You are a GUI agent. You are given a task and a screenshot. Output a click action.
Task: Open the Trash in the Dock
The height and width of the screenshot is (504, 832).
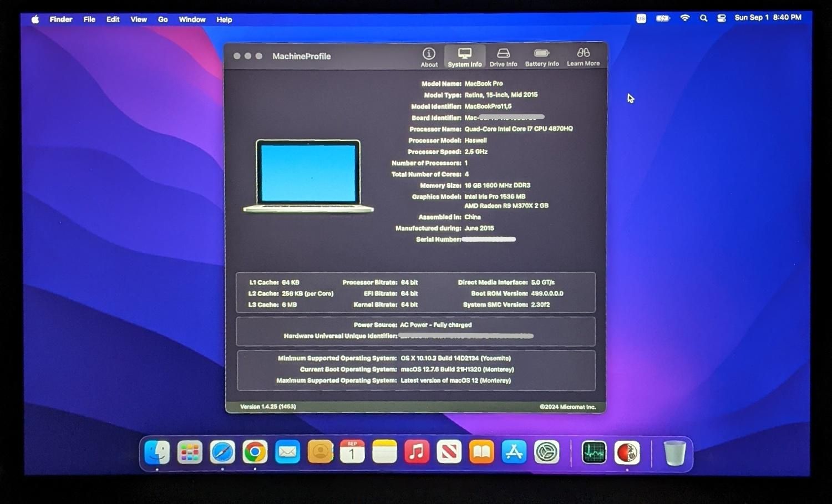pos(674,452)
